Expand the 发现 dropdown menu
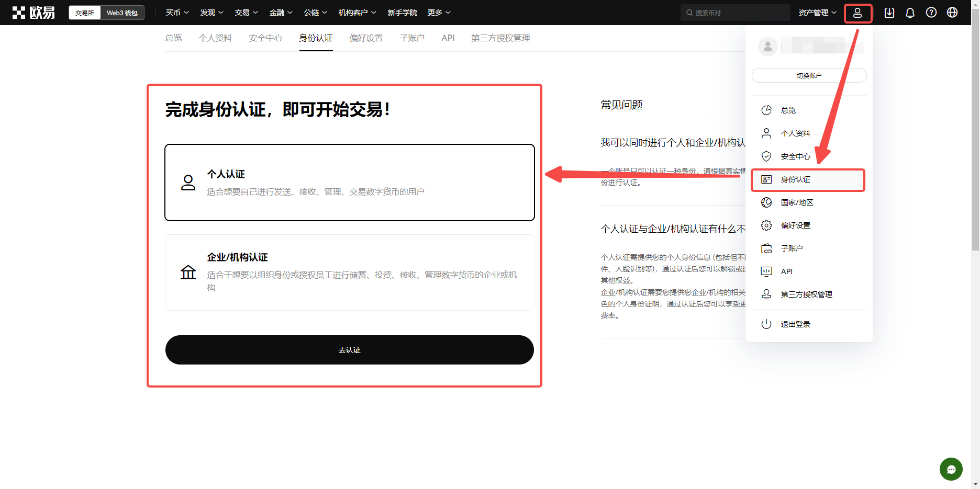 [x=212, y=13]
